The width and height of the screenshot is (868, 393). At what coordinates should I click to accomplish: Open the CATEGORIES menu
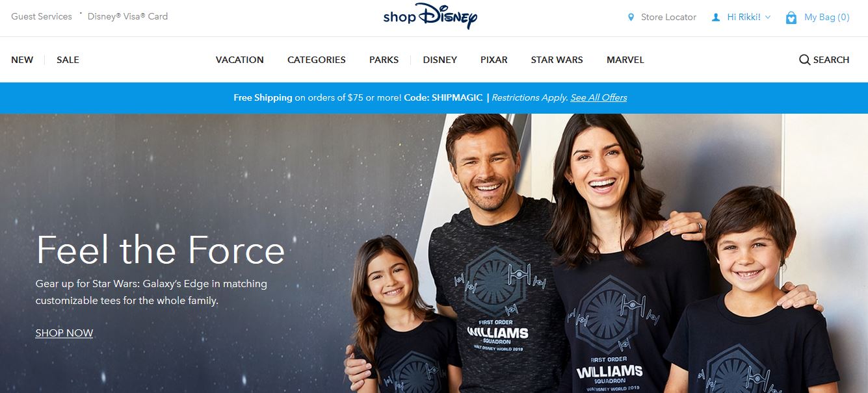(317, 60)
